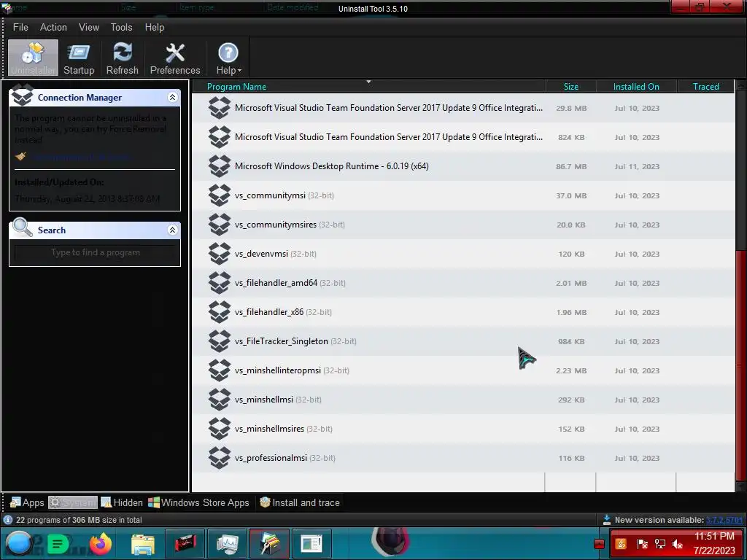Screen dimensions: 747x560
Task: Select Microsoft Windows Desktop Runtime - 6.0.19 (x64)
Action: tap(332, 166)
